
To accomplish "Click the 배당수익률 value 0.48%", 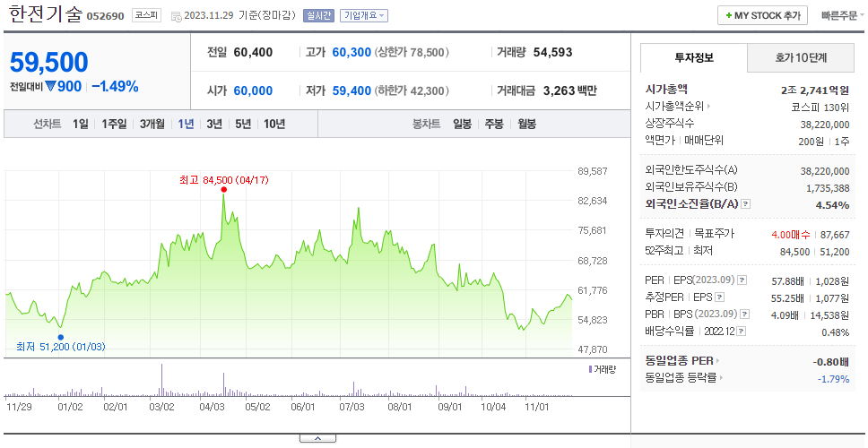I will pyautogui.click(x=836, y=333).
